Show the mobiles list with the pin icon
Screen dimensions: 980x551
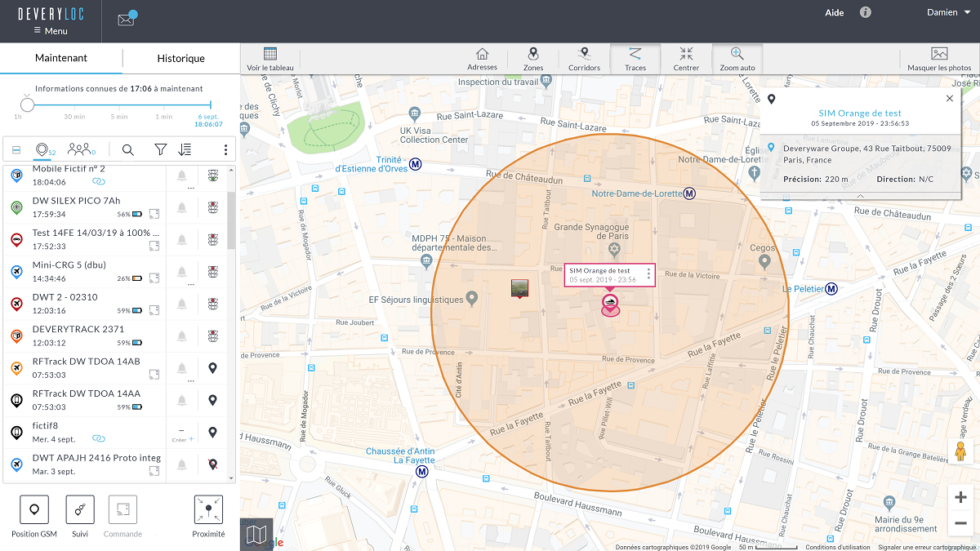coord(44,149)
